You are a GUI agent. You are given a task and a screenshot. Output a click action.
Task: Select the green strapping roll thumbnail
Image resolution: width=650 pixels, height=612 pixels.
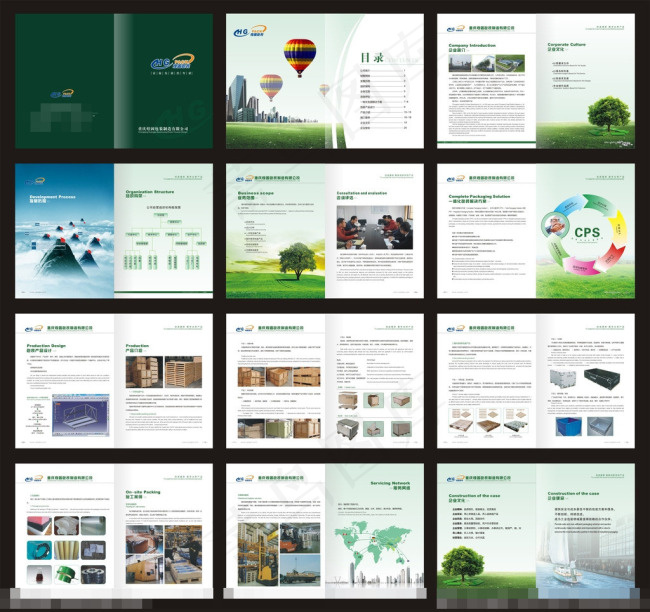pos(66,574)
